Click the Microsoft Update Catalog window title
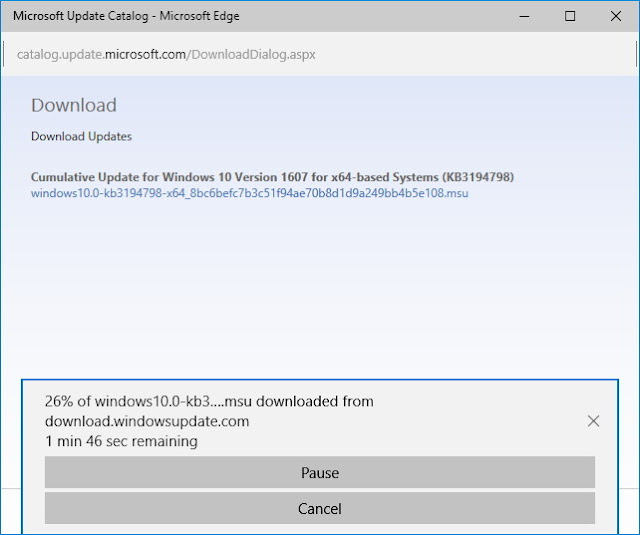This screenshot has height=535, width=640. (x=126, y=16)
